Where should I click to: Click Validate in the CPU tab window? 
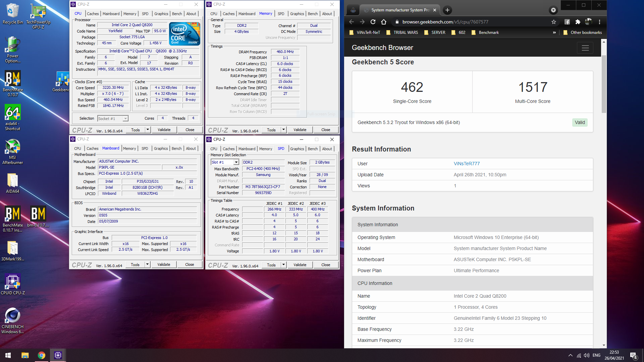point(164,130)
